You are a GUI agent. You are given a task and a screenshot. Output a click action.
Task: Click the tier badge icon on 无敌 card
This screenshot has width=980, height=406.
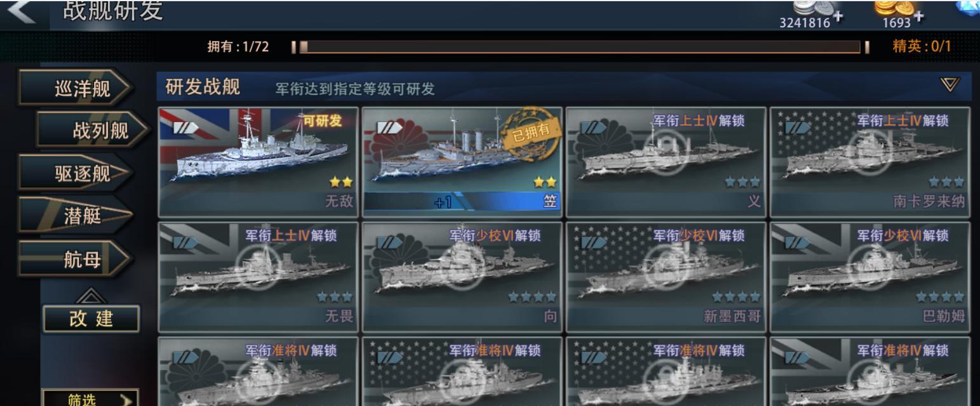coord(185,128)
